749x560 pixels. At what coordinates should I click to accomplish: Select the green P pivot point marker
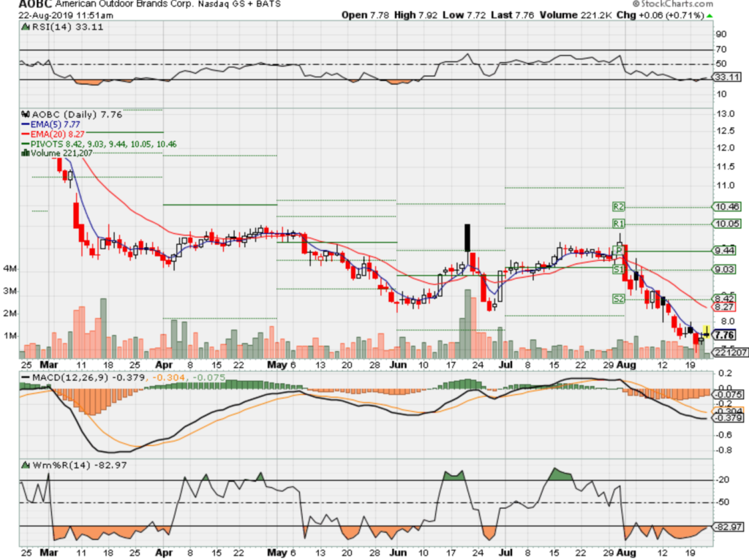pos(619,251)
